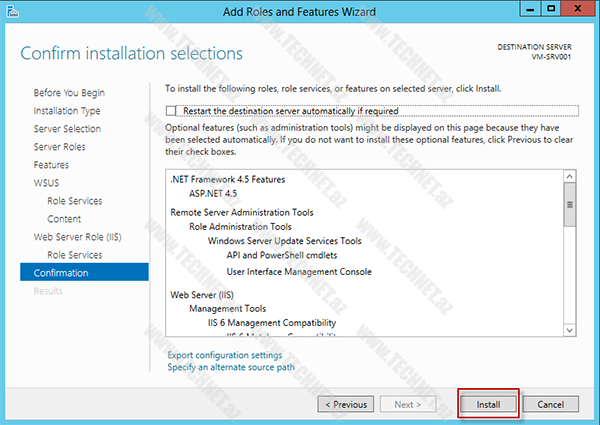The width and height of the screenshot is (600, 425).
Task: Select Management Tools list entry
Action: pos(227,309)
